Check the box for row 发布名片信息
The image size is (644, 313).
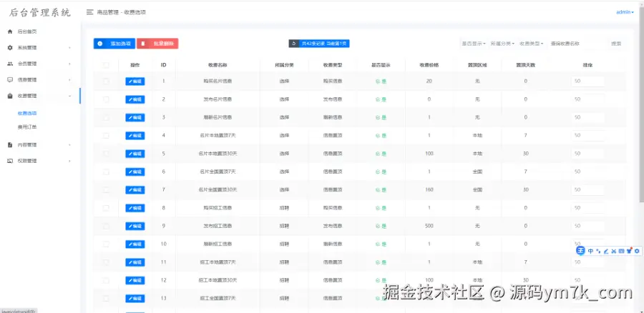[x=106, y=99]
